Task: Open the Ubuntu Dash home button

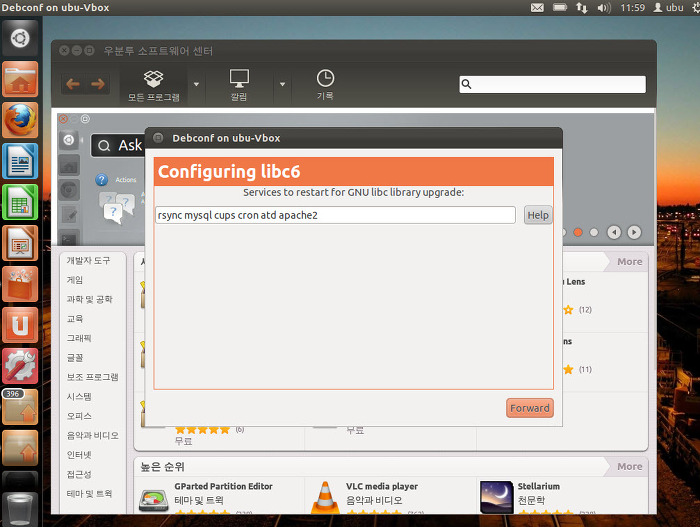Action: [20, 39]
